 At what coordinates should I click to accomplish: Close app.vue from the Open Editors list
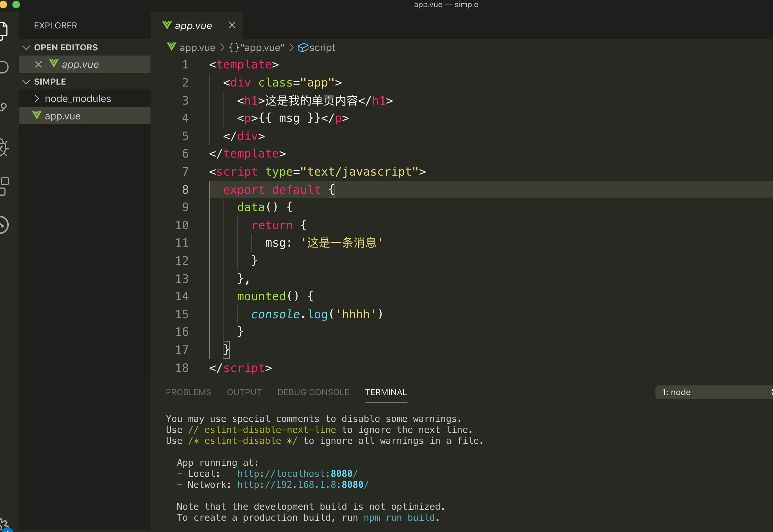pyautogui.click(x=38, y=64)
